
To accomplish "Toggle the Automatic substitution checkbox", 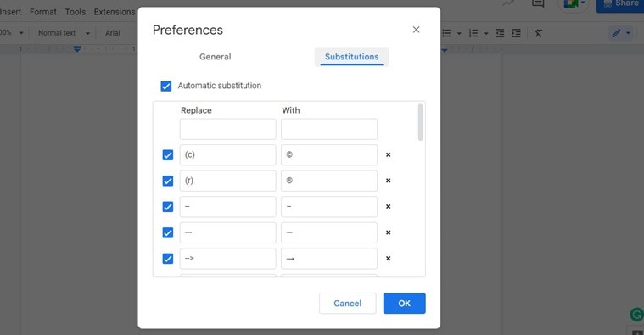I will (x=166, y=86).
